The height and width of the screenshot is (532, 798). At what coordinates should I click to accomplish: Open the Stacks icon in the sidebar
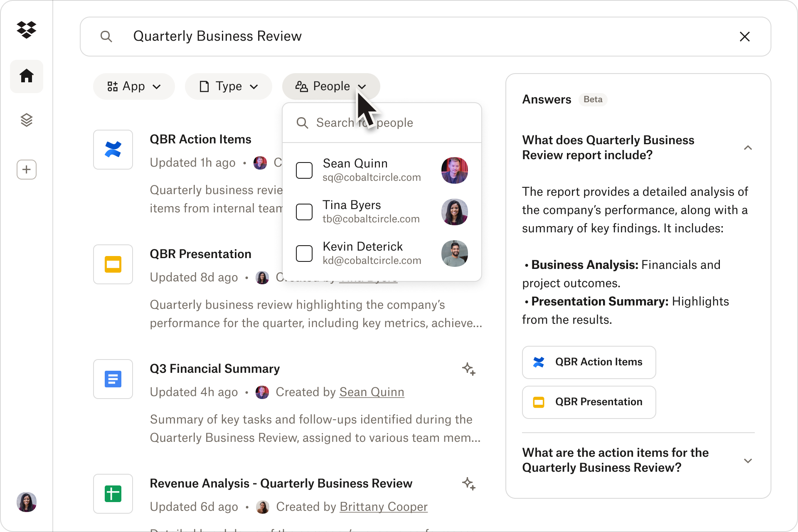[x=27, y=120]
